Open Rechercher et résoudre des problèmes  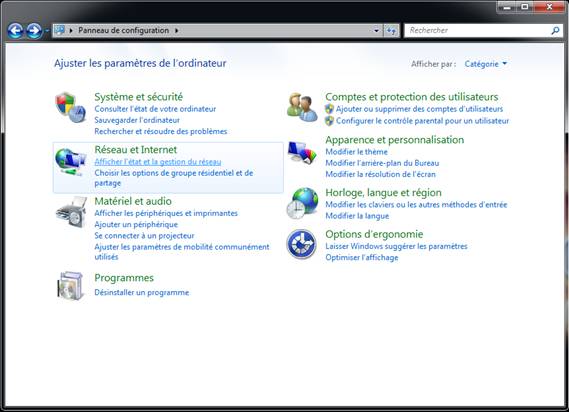(160, 131)
